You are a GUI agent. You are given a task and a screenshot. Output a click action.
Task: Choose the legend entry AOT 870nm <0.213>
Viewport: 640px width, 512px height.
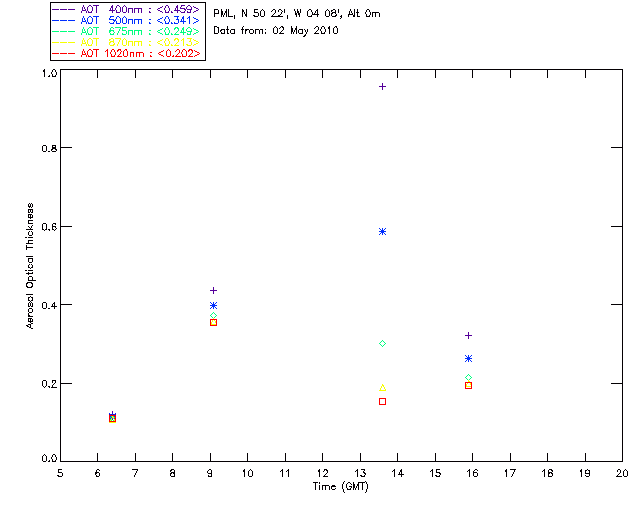tap(126, 42)
